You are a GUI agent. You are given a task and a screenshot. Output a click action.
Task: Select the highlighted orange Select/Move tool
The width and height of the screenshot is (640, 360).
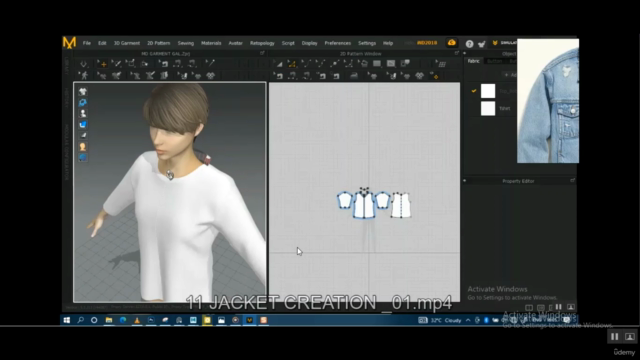(102, 64)
